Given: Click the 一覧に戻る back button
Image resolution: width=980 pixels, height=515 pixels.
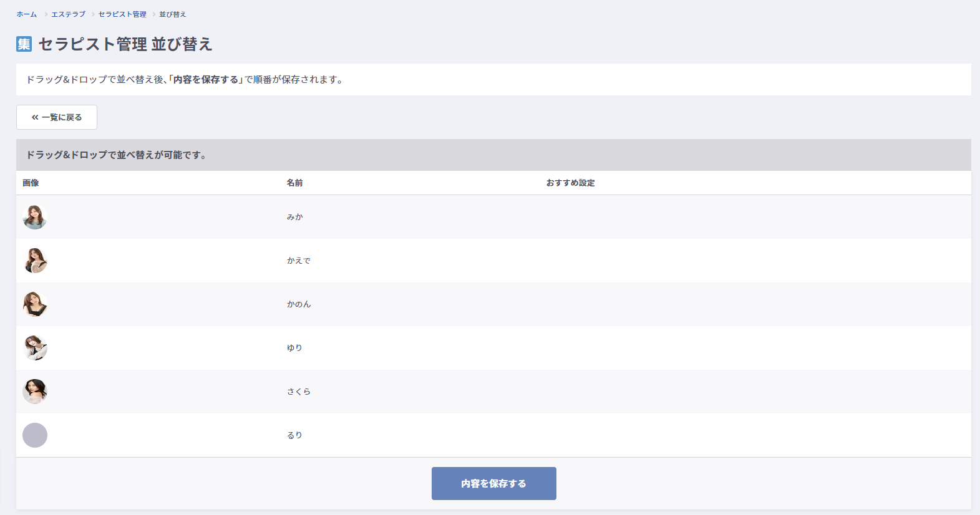Looking at the screenshot, I should click(57, 117).
